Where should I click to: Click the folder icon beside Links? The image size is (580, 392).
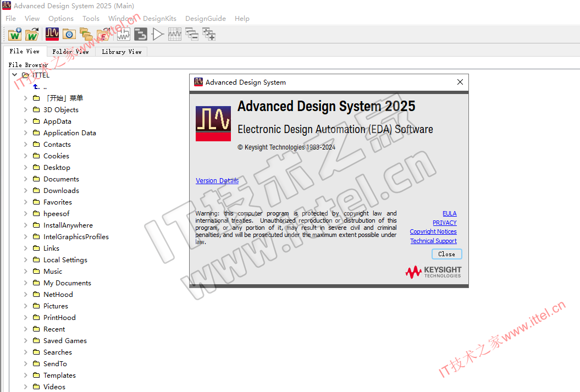coord(36,248)
